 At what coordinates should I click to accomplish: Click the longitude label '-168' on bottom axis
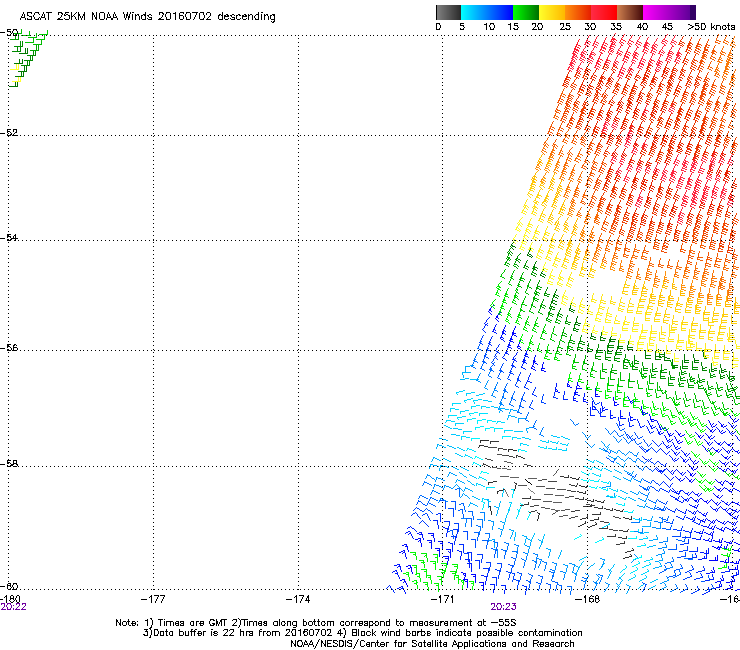click(588, 599)
